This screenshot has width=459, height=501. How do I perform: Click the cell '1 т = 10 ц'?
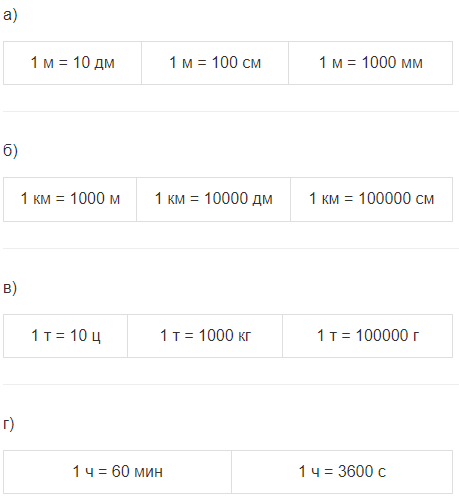[65, 336]
